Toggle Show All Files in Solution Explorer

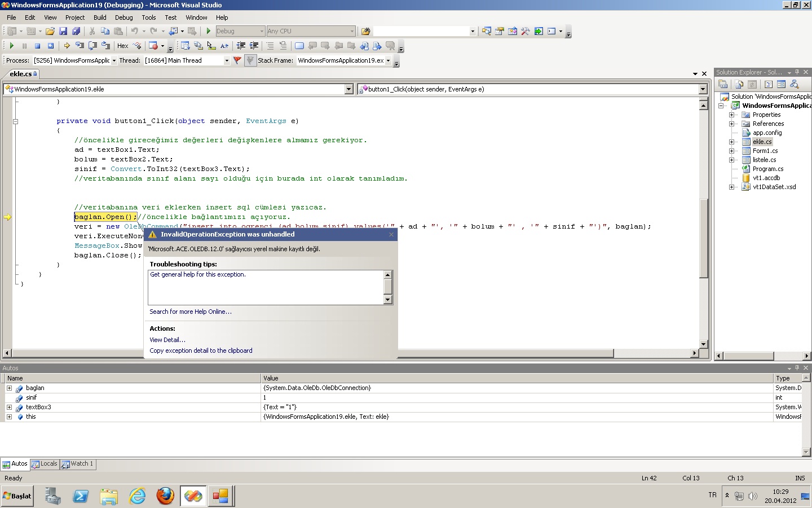739,84
